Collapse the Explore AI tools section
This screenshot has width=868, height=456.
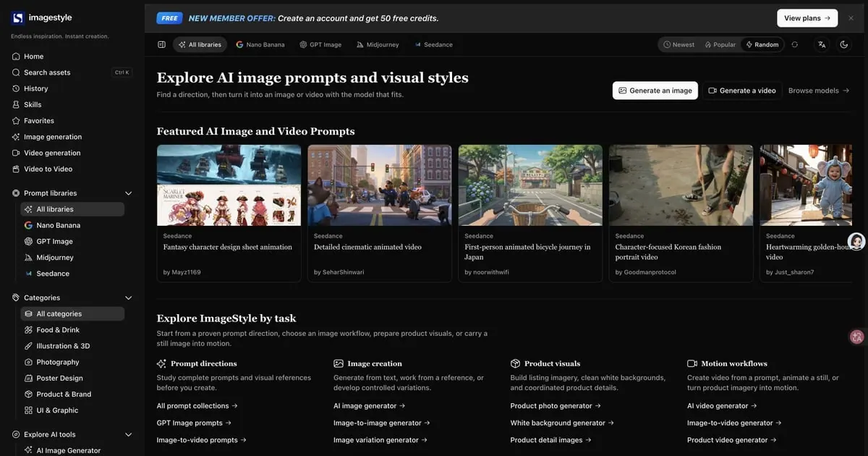(129, 434)
